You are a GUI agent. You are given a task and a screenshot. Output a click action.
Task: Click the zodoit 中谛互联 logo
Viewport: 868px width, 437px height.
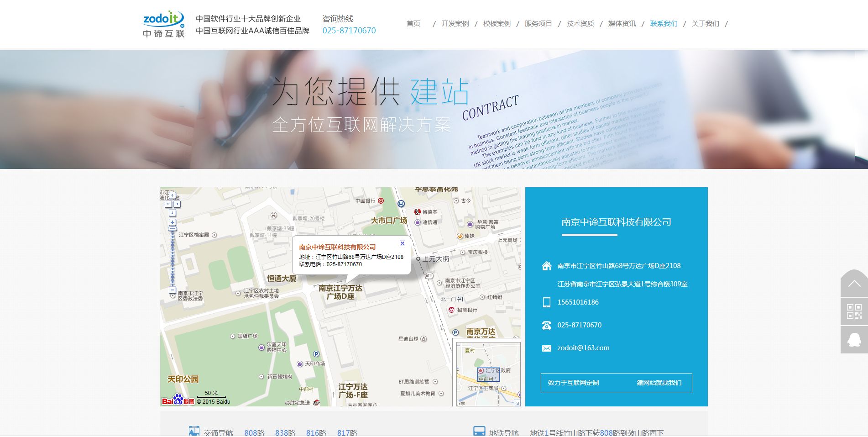(x=163, y=24)
